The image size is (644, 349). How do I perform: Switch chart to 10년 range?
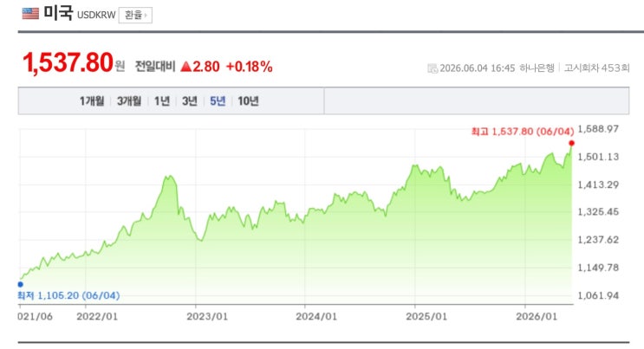248,101
